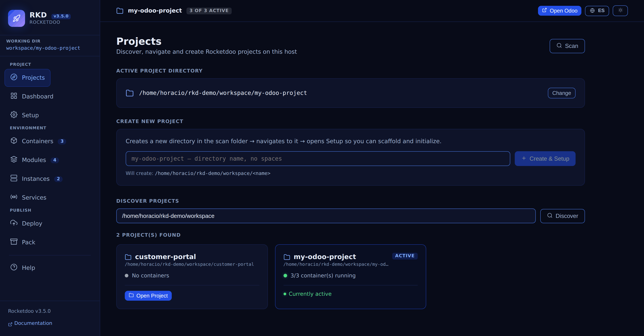Click Open Project on customer-portal card
The height and width of the screenshot is (336, 644).
(148, 296)
